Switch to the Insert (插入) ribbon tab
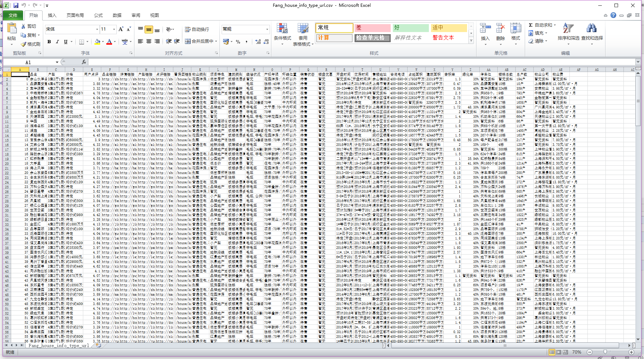The height and width of the screenshot is (359, 644). point(52,15)
